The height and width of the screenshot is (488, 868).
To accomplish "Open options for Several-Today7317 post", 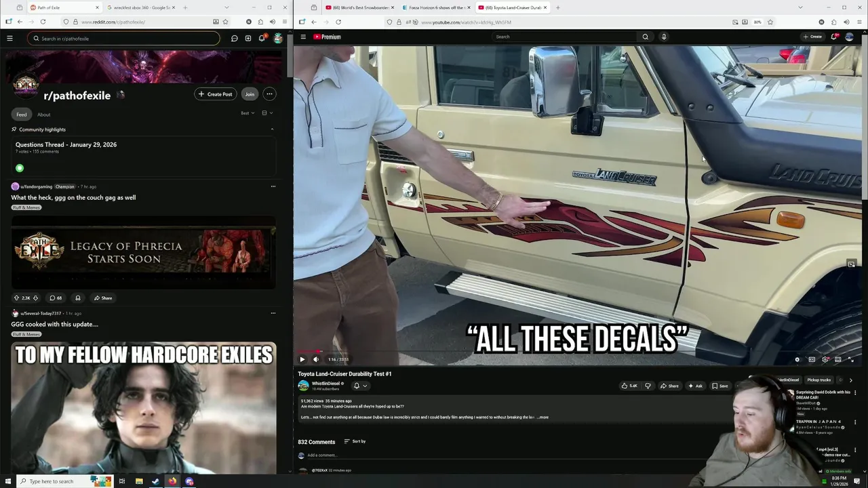I will 273,313.
